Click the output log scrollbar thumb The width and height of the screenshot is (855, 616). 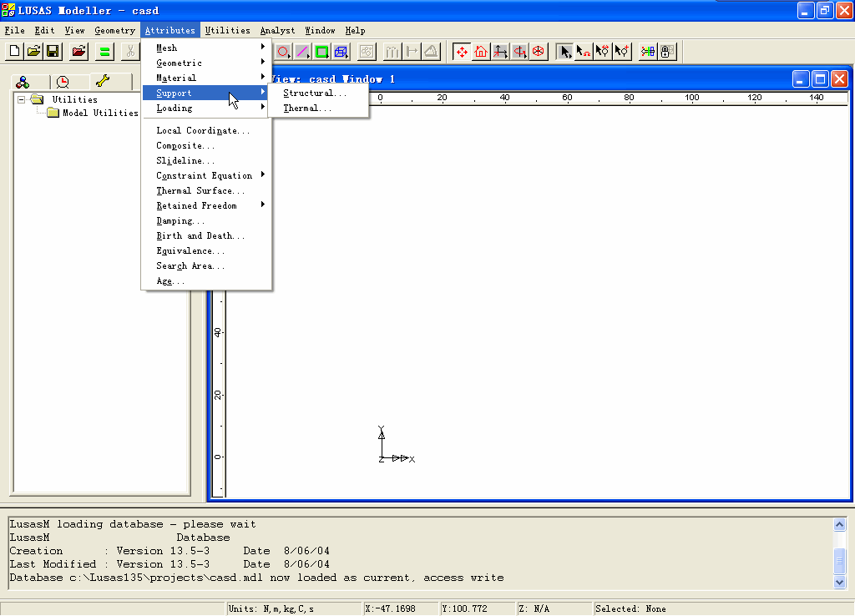pos(840,561)
